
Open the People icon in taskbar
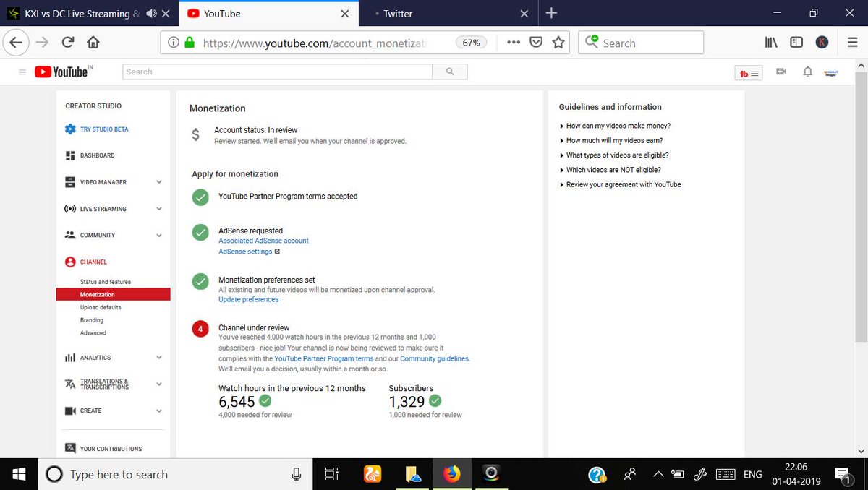coord(629,474)
